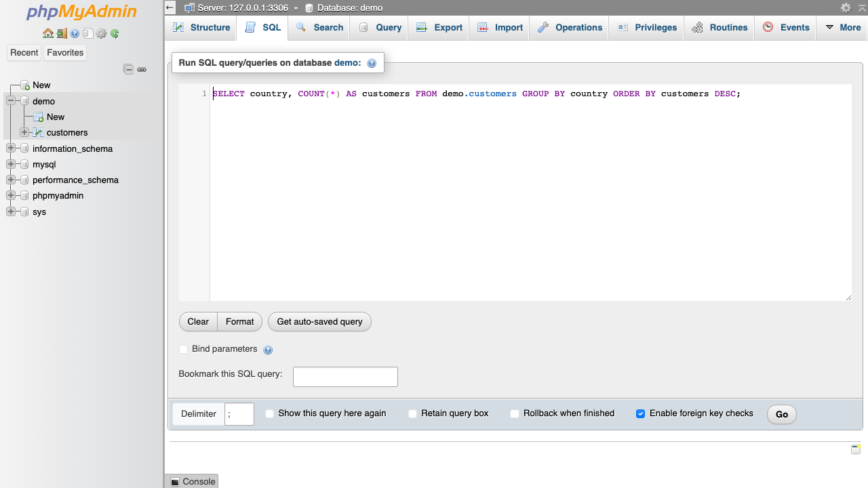Click Database: demo breadcrumb link
This screenshot has width=868, height=488.
[x=349, y=8]
